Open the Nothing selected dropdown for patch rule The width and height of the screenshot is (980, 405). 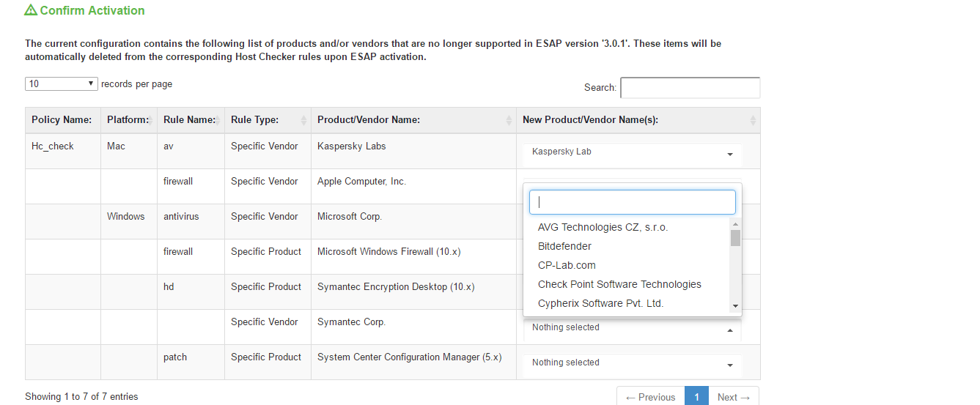pyautogui.click(x=632, y=363)
